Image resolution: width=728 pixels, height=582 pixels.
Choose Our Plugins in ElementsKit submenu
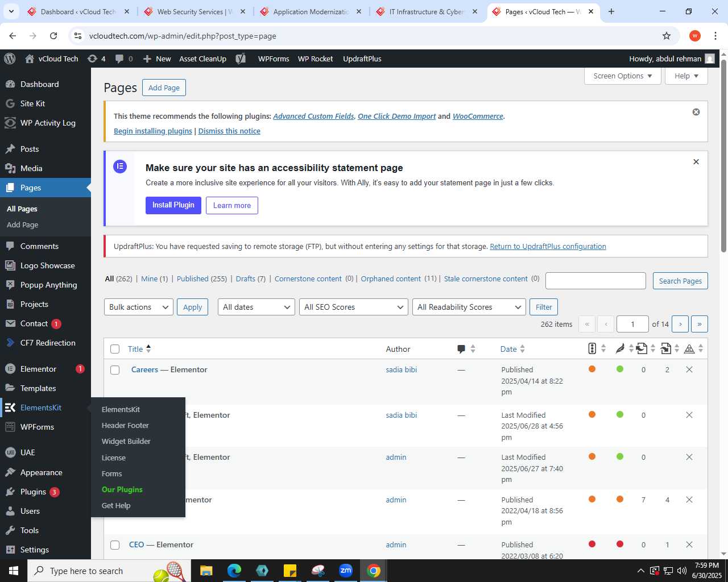[x=122, y=489]
